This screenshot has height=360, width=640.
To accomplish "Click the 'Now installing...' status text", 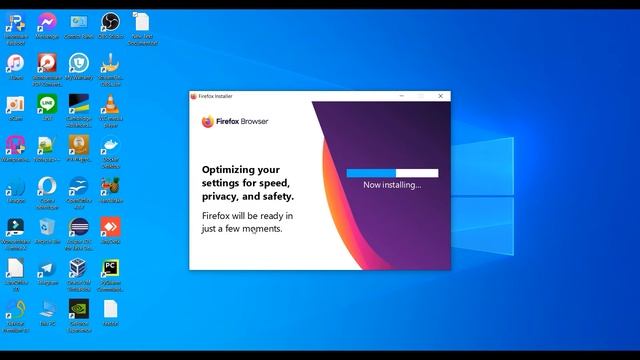I will pos(392,185).
